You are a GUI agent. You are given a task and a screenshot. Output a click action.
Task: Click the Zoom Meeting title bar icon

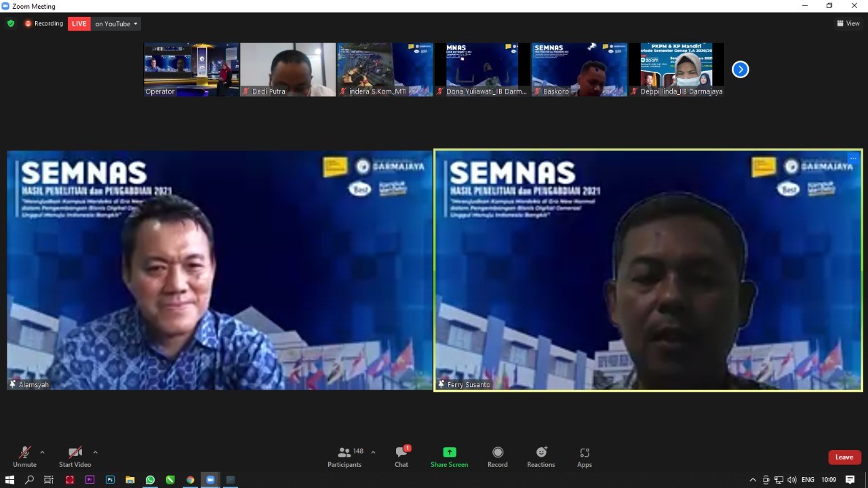[5, 6]
